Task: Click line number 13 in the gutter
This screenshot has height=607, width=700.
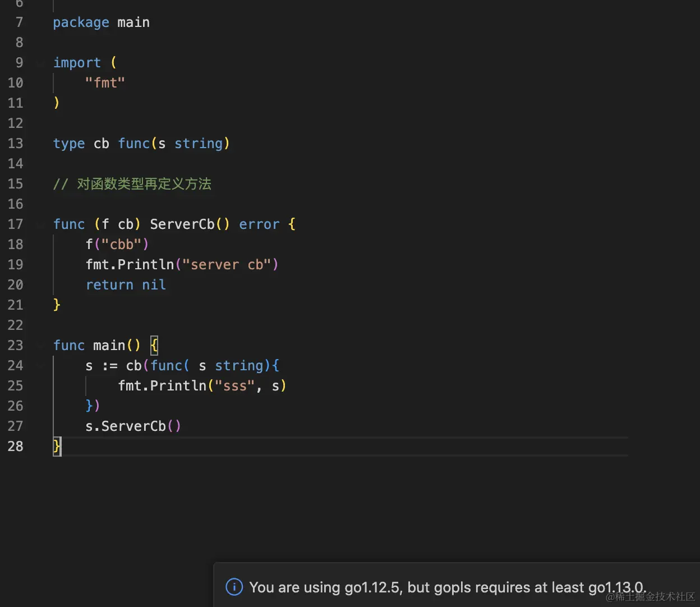Action: [x=16, y=144]
